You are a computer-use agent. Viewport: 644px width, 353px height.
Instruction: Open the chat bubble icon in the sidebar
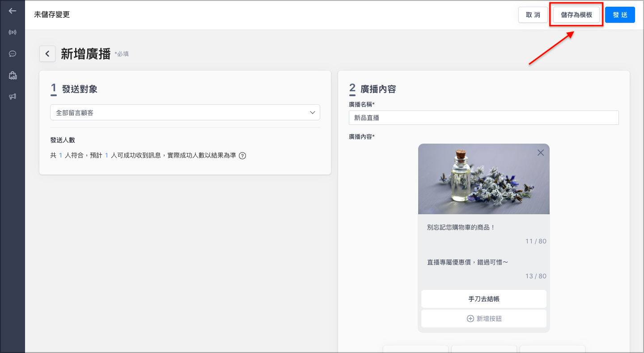[13, 54]
